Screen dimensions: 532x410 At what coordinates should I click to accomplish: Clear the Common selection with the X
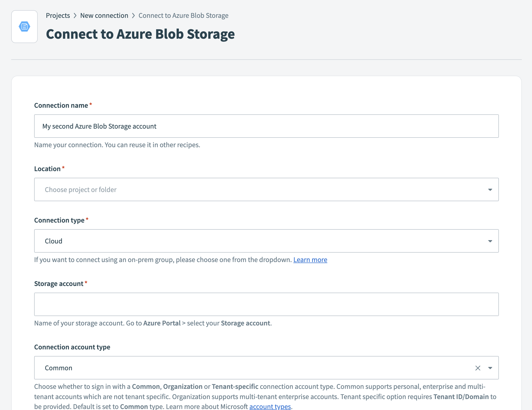pyautogui.click(x=478, y=368)
